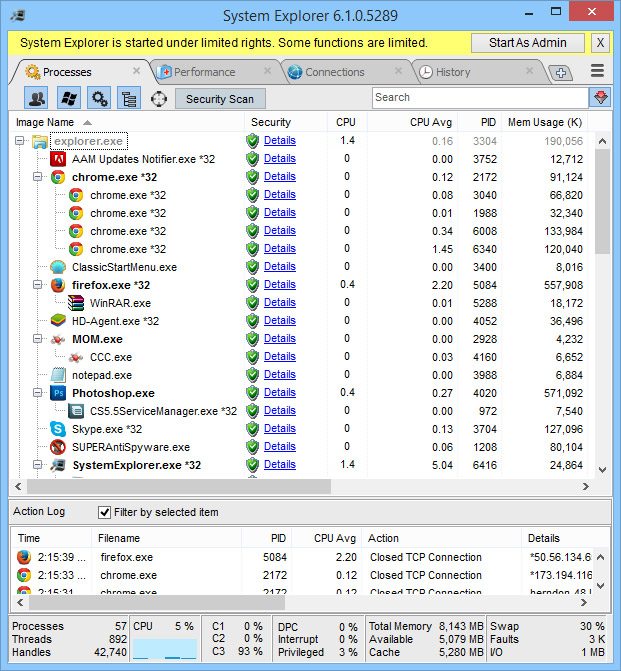
Task: Sort by Image Name column arrow
Action: 87,123
